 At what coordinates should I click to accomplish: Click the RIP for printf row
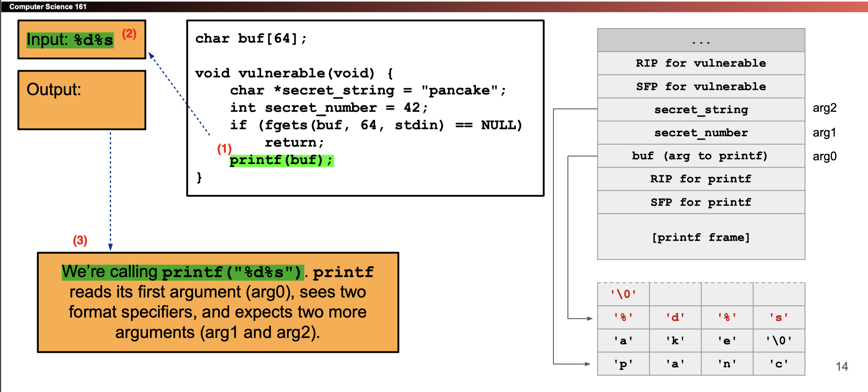pos(701,179)
